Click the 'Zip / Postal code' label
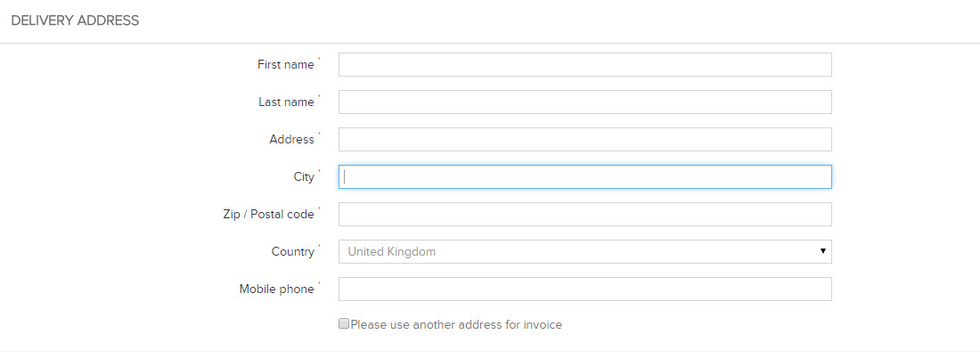Screen dimensions: 980x359 pyautogui.click(x=268, y=215)
